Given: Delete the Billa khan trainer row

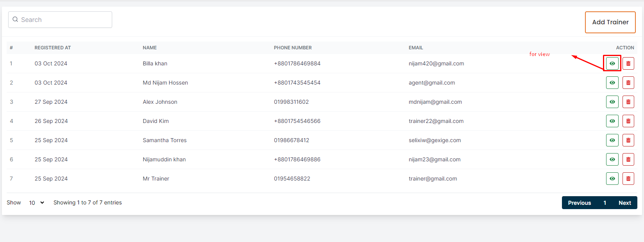Looking at the screenshot, I should [x=628, y=63].
